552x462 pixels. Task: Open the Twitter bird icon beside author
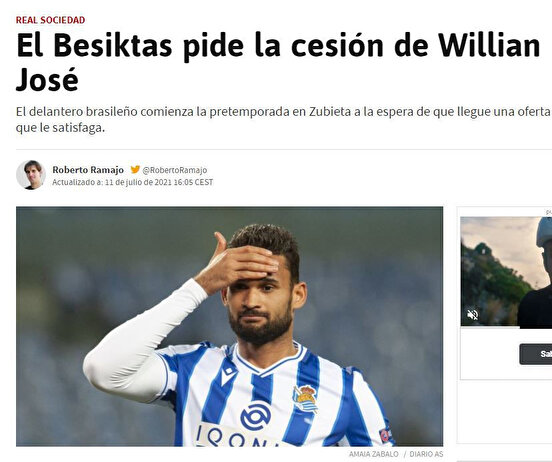pos(135,169)
